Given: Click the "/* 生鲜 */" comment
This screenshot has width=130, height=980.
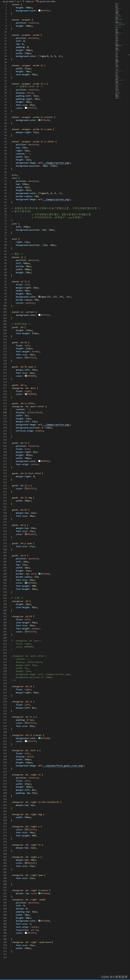Looking at the screenshot, I should tap(17, 598).
